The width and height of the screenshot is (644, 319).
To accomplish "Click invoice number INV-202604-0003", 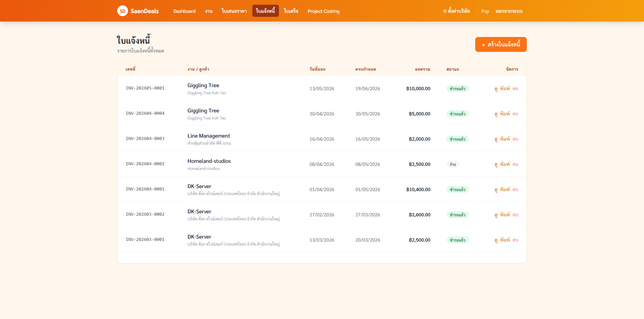I will 145,139.
